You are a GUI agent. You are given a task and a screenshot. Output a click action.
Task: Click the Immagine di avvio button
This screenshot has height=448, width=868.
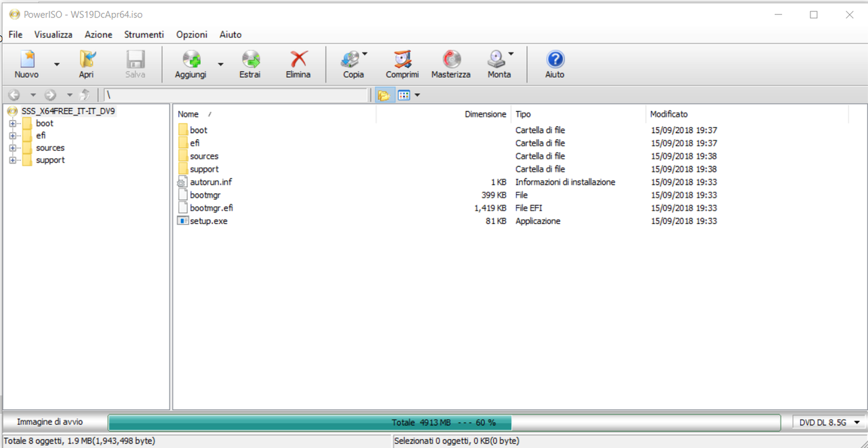pos(50,422)
